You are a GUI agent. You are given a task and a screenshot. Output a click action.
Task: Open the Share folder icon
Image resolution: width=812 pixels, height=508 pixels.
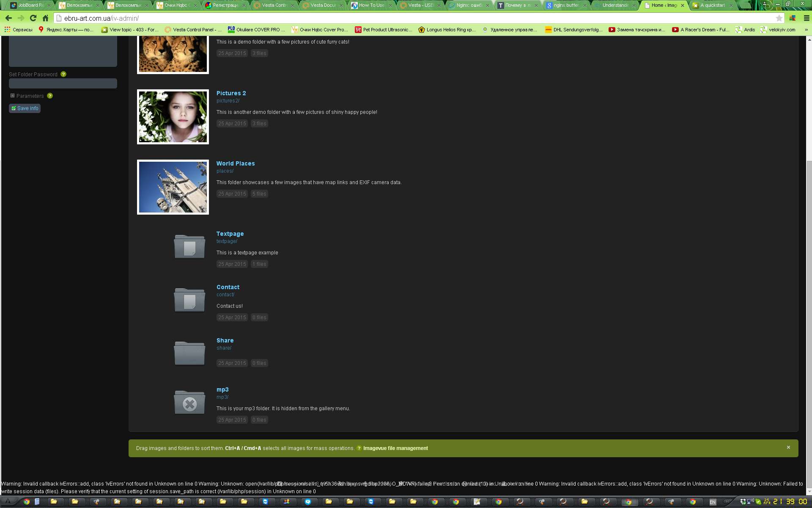tap(189, 353)
